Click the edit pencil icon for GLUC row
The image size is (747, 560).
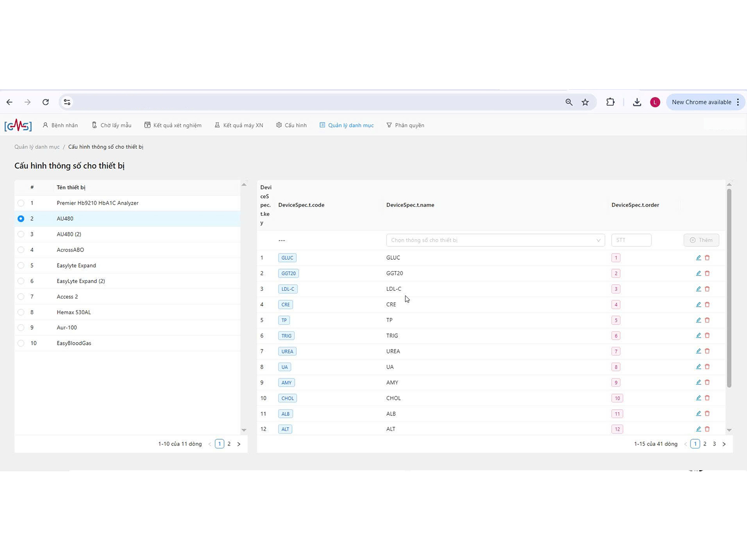tap(698, 258)
